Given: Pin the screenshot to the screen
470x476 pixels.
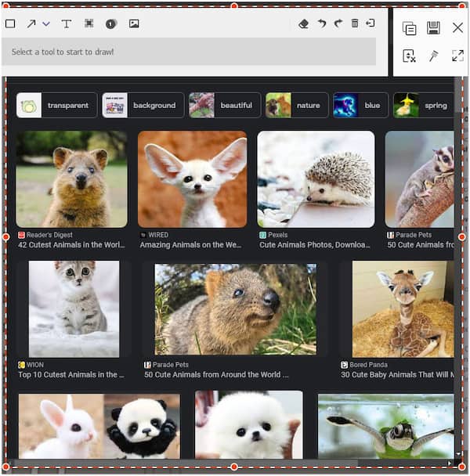Looking at the screenshot, I should coord(433,56).
